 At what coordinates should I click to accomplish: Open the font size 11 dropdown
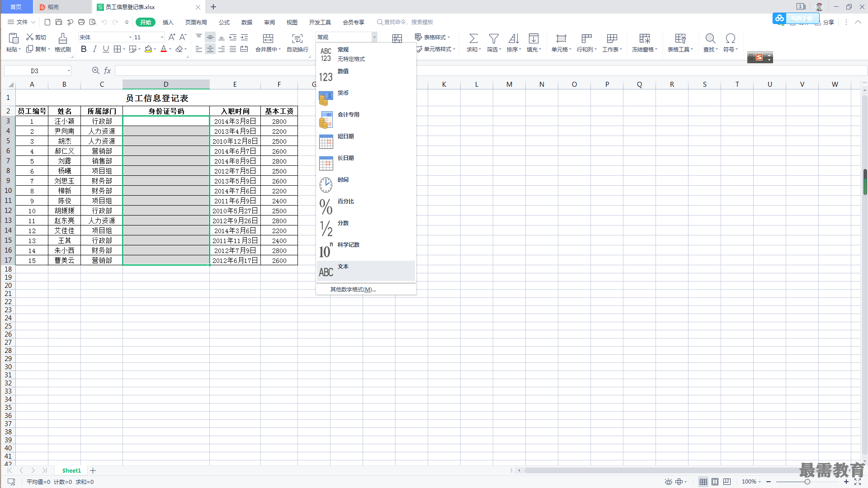[162, 37]
